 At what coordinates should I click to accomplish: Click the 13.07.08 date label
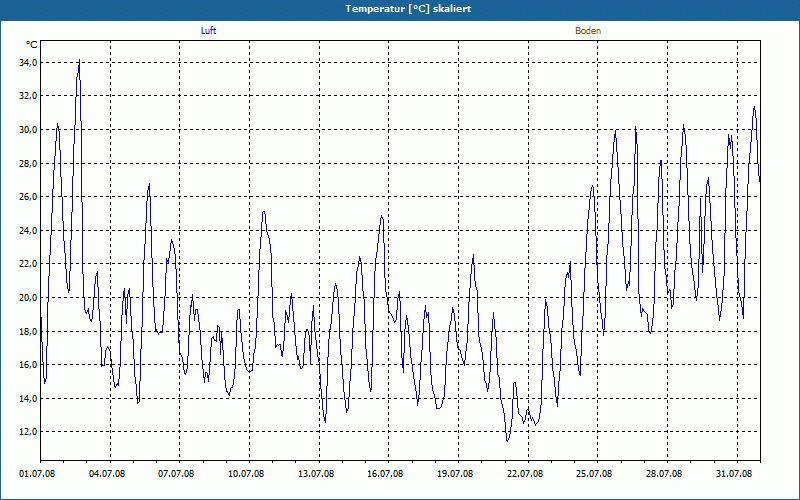click(316, 474)
